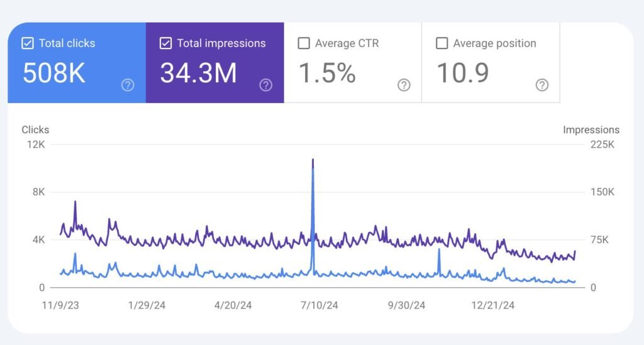The width and height of the screenshot is (644, 345).
Task: Click the 4/20/24 date axis label
Action: pyautogui.click(x=233, y=305)
